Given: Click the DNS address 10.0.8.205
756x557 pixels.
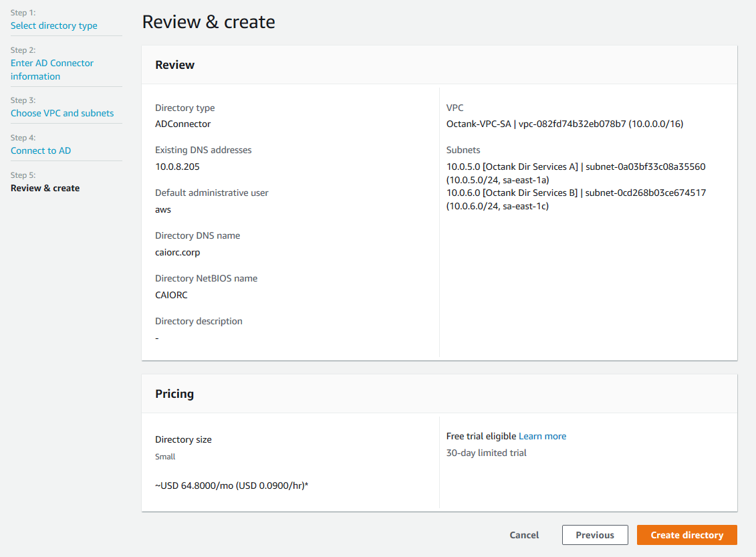Looking at the screenshot, I should click(x=177, y=166).
